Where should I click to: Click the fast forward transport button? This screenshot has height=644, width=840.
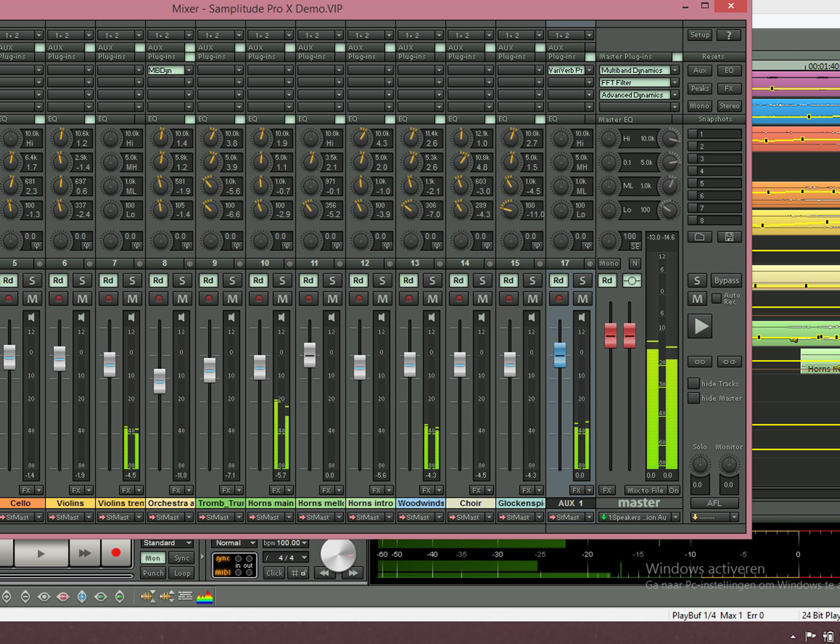click(x=84, y=553)
